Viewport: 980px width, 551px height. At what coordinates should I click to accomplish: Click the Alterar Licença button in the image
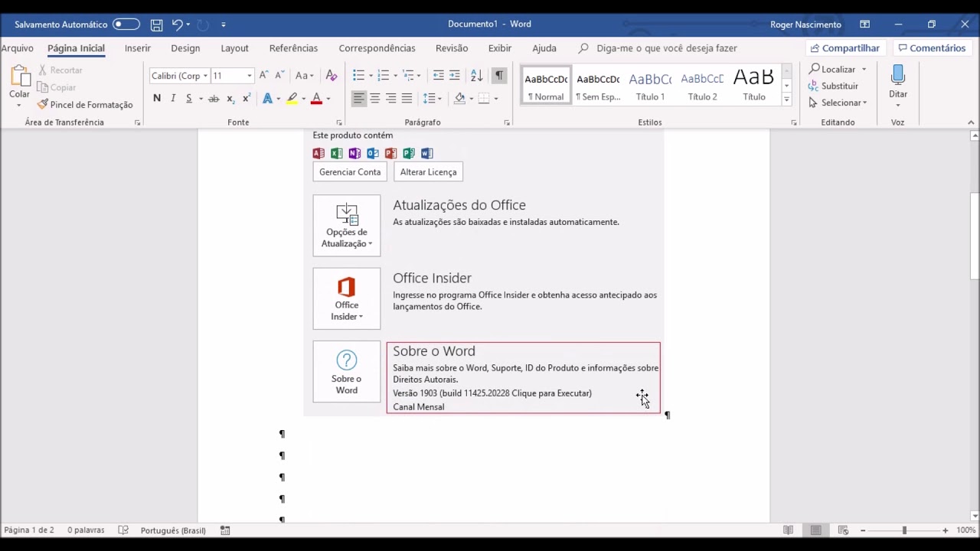428,172
